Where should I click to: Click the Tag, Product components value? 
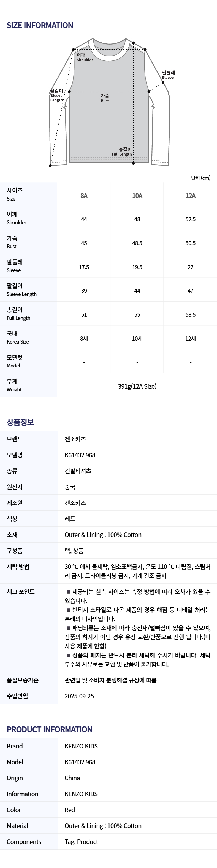click(x=81, y=842)
